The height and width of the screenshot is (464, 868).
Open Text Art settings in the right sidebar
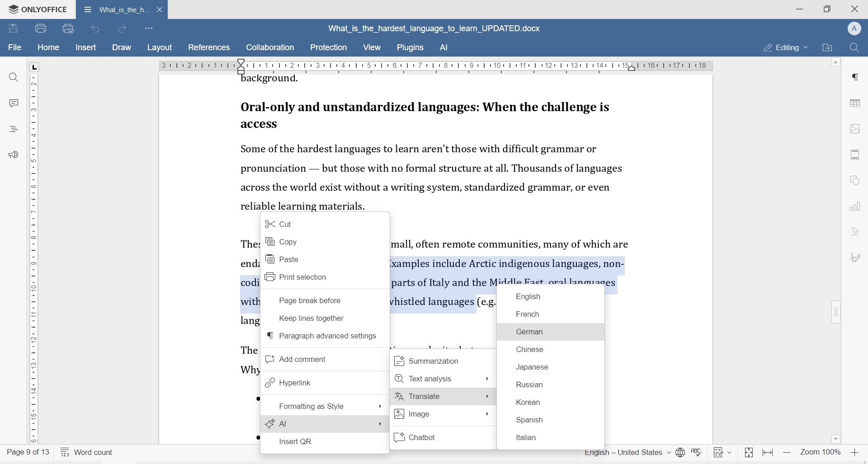(x=855, y=232)
